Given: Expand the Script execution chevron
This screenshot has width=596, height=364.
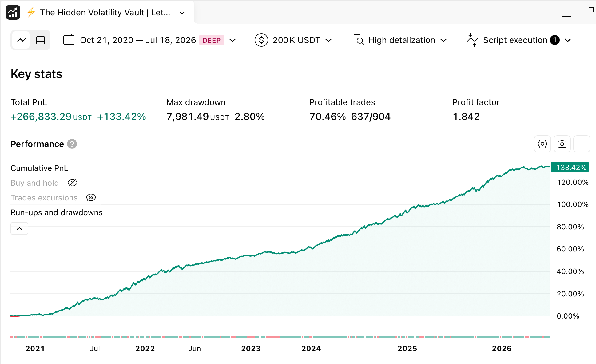Looking at the screenshot, I should pos(568,40).
